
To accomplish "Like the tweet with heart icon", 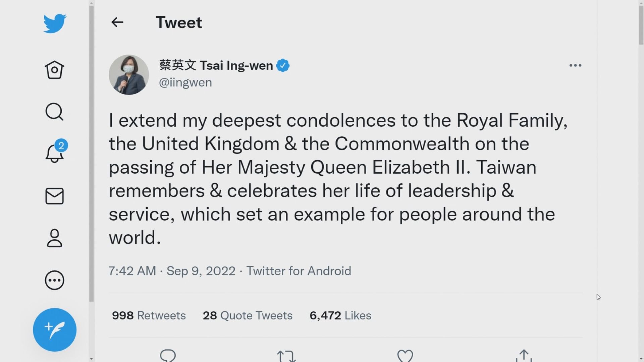I will click(405, 356).
